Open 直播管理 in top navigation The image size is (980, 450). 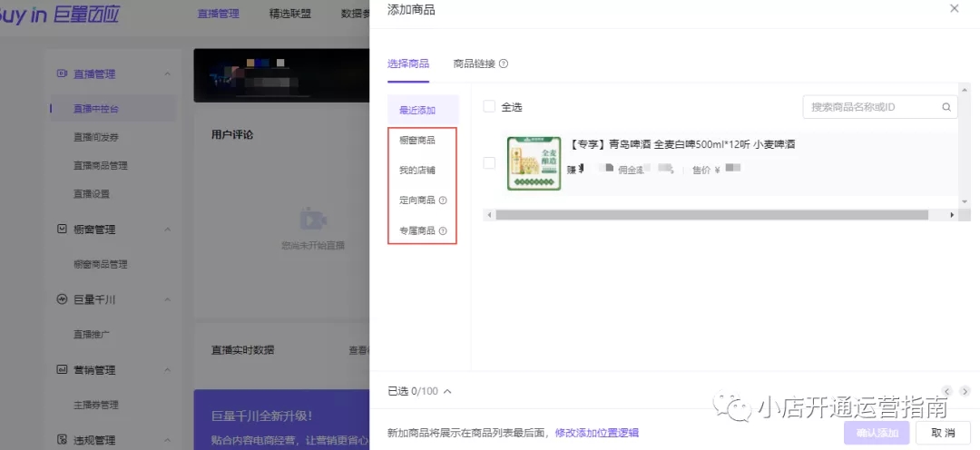(x=218, y=14)
